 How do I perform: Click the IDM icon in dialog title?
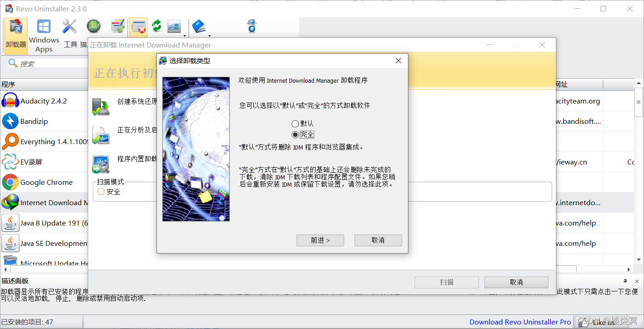(163, 61)
